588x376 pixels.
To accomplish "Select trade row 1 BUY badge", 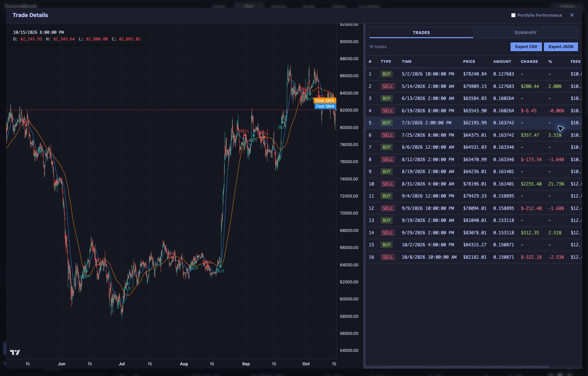I will 386,74.
